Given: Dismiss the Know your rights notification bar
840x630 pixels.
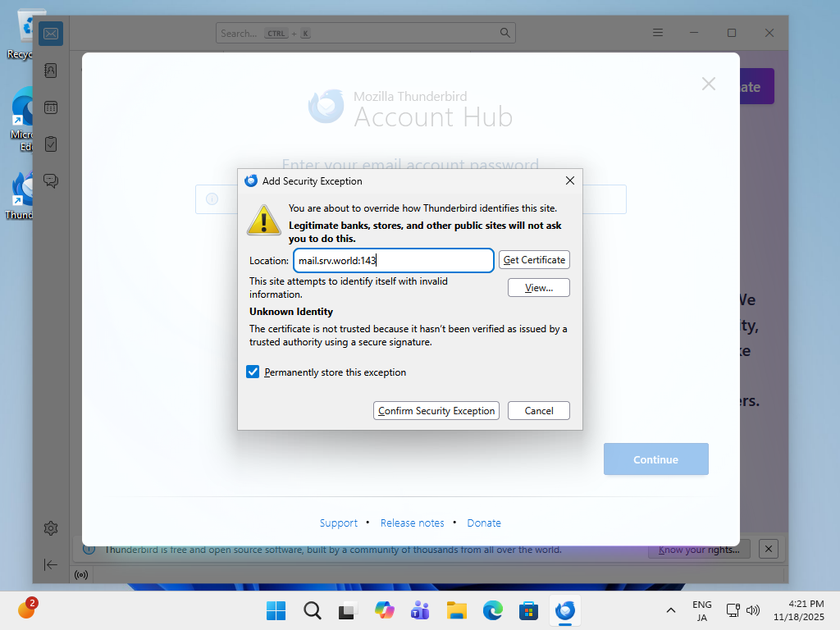Looking at the screenshot, I should click(768, 549).
